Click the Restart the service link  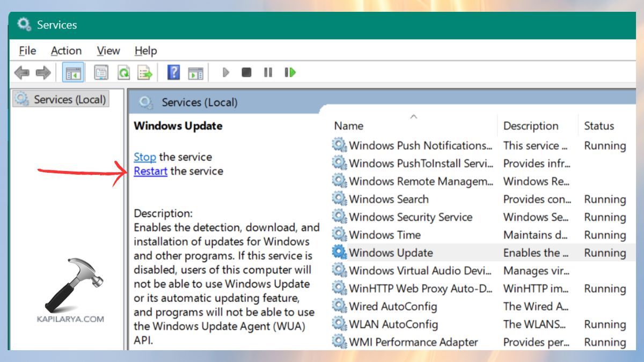[150, 172]
